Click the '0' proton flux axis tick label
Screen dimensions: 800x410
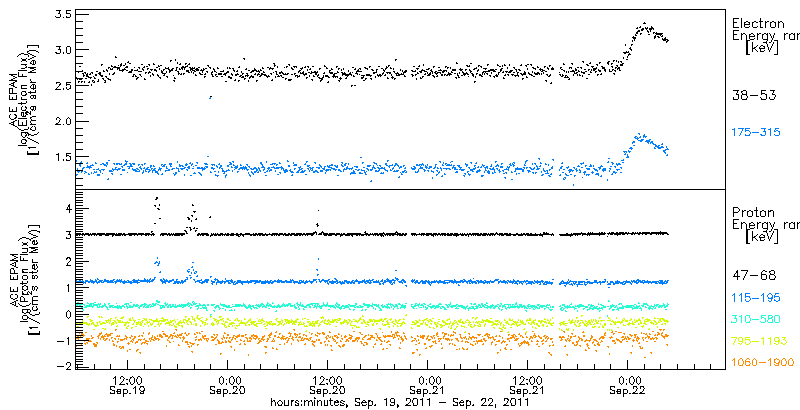click(67, 315)
